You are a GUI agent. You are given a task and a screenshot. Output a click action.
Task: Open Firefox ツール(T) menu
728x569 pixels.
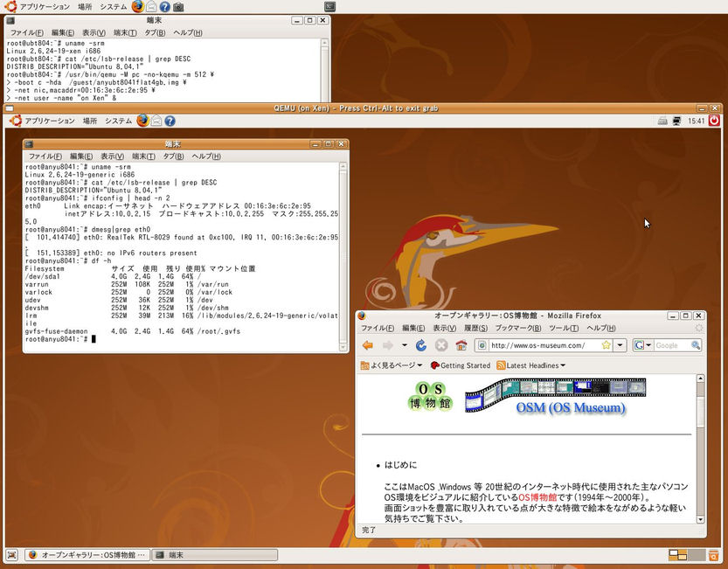(564, 328)
